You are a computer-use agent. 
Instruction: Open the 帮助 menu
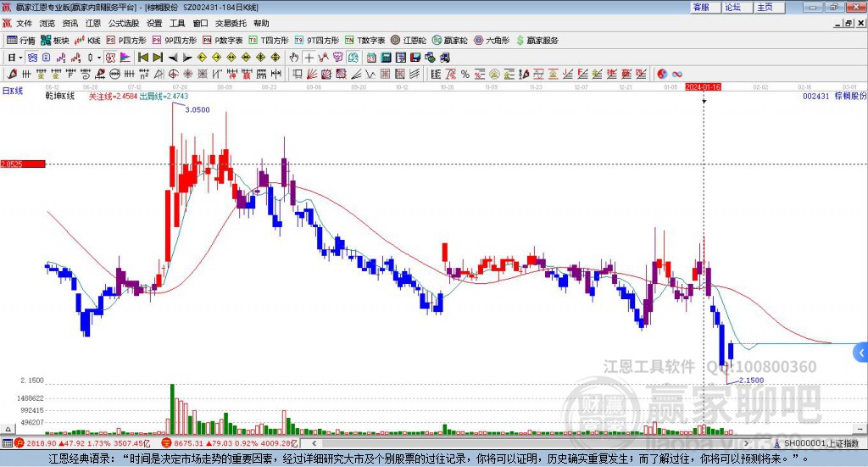261,23
